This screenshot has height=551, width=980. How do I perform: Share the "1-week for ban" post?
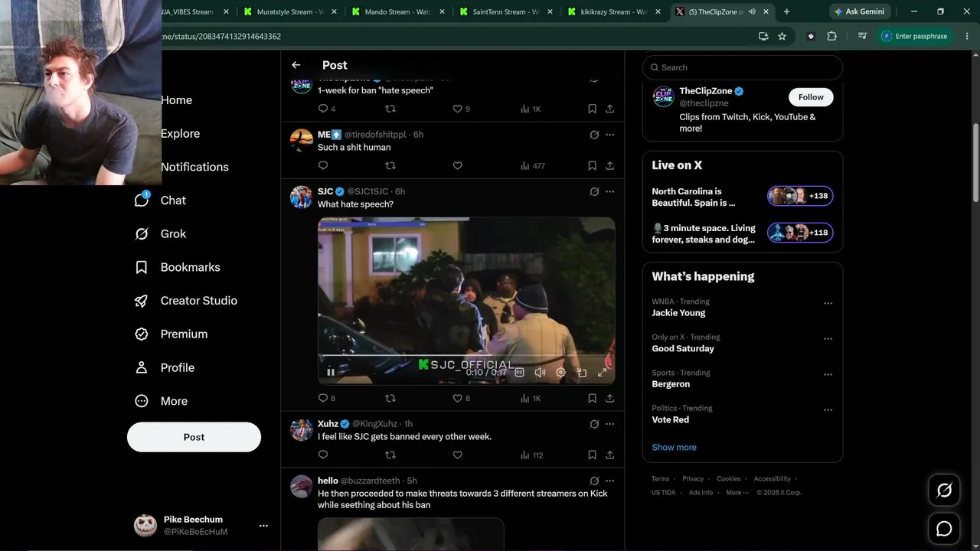(x=610, y=109)
